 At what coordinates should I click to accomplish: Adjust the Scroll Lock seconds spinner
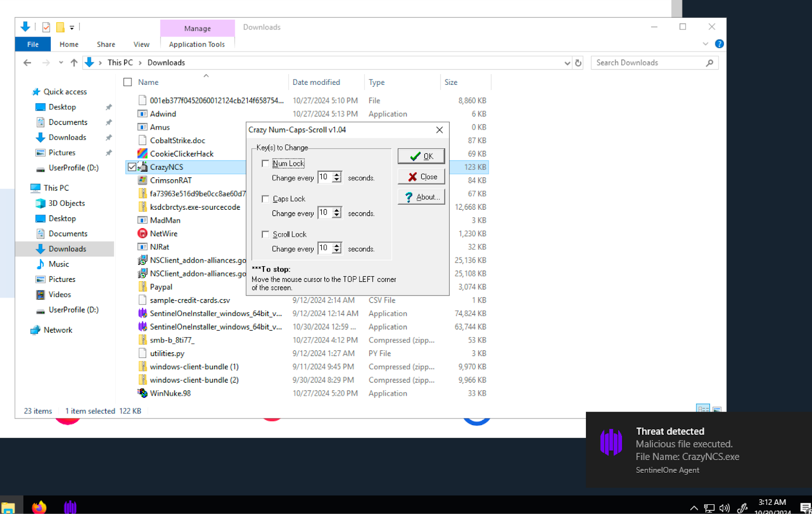(x=336, y=248)
